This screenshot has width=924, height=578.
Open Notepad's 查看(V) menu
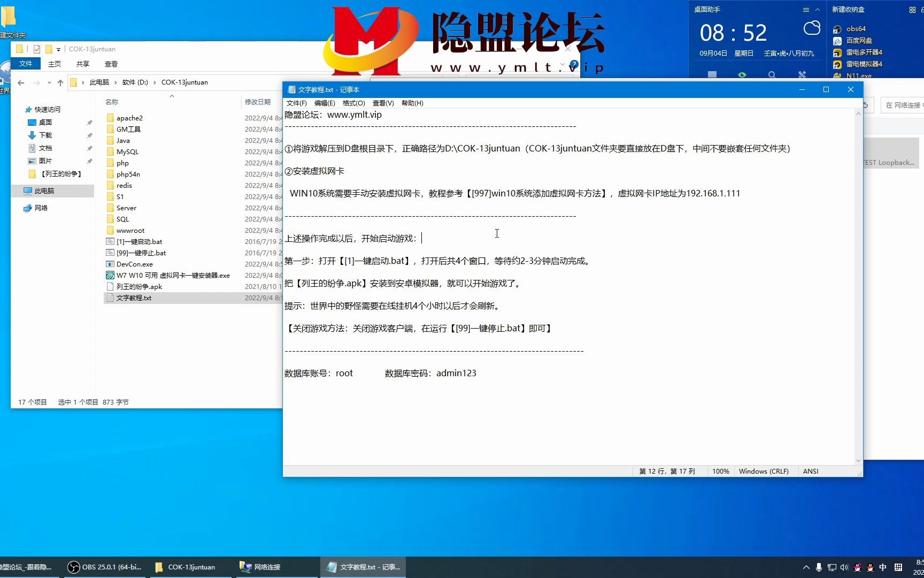[383, 103]
